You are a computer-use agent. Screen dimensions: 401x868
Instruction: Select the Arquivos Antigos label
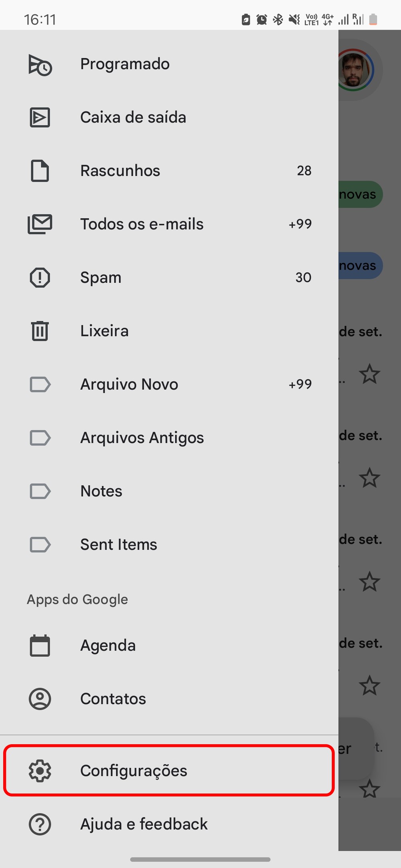pyautogui.click(x=142, y=437)
